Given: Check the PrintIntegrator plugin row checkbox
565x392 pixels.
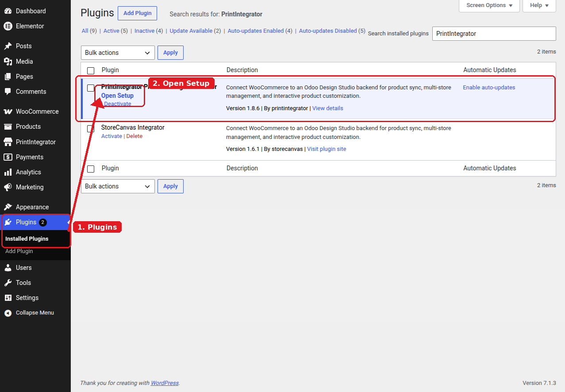Looking at the screenshot, I should (x=91, y=88).
